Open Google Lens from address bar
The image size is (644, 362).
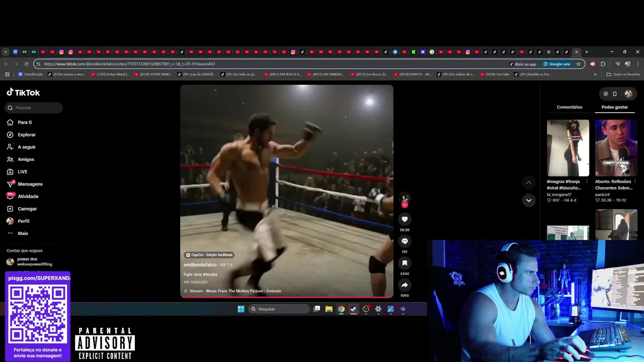556,64
